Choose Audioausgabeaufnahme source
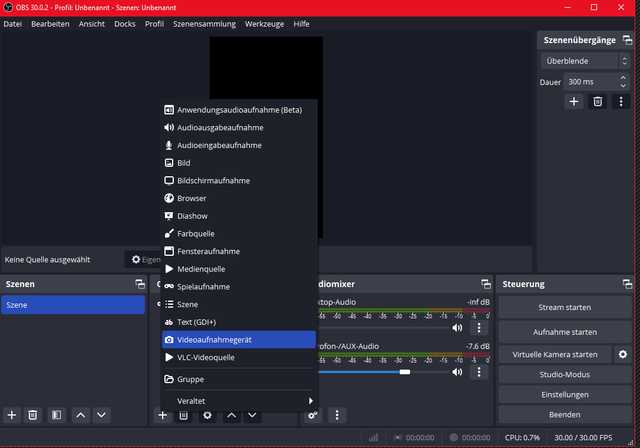Viewport: 640px width, 448px height. pyautogui.click(x=239, y=127)
